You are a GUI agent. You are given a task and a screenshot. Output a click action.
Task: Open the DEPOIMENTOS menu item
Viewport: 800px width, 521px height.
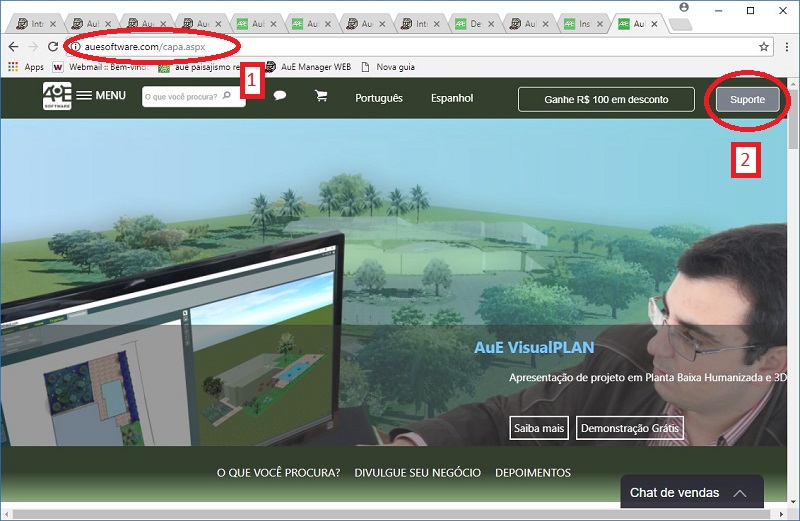point(533,472)
